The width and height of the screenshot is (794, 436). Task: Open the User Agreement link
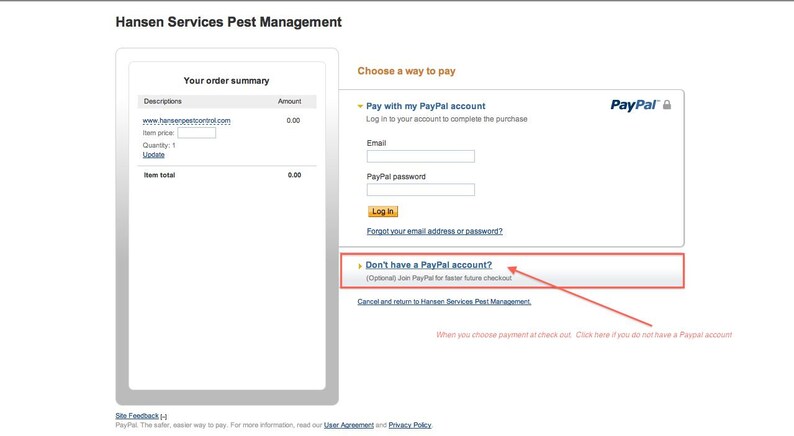[x=348, y=425]
